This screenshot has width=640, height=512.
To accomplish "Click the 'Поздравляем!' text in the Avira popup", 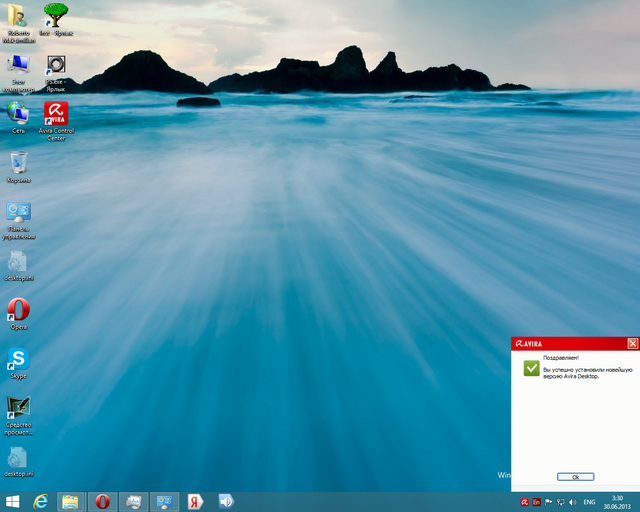I will [561, 358].
